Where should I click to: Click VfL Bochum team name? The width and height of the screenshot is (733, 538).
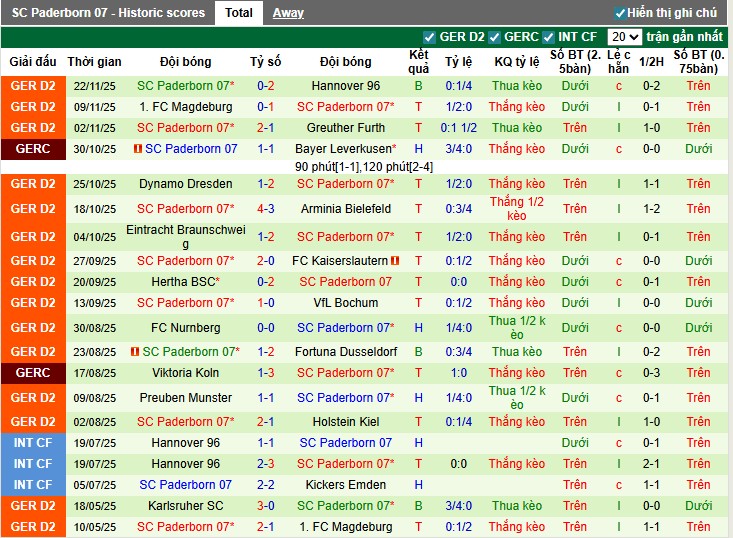click(x=345, y=303)
